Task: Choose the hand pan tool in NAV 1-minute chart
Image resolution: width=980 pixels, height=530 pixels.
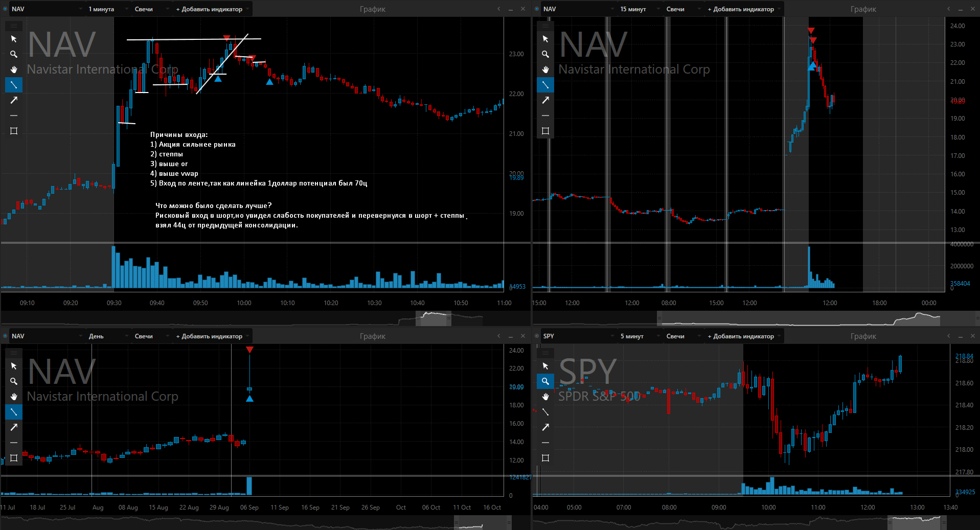Action: [x=14, y=70]
